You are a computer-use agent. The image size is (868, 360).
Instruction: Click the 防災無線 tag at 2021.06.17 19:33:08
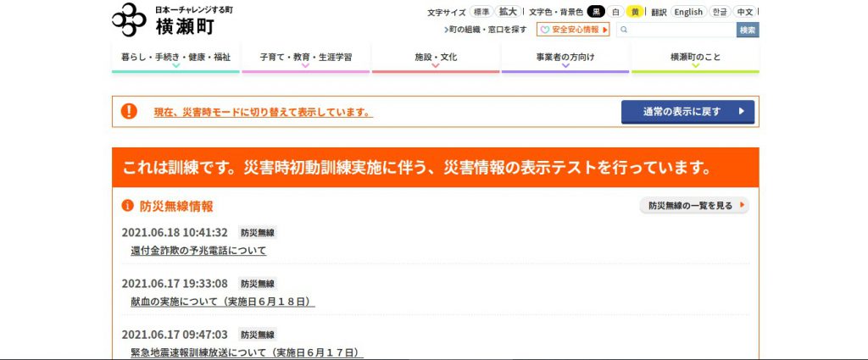tap(258, 284)
